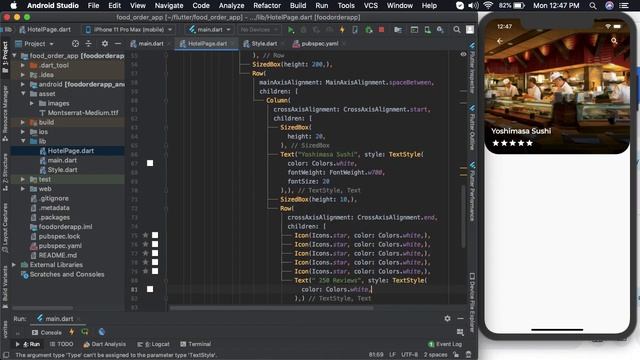Open the Terminal tool window
640x360 pixels.
click(x=196, y=344)
